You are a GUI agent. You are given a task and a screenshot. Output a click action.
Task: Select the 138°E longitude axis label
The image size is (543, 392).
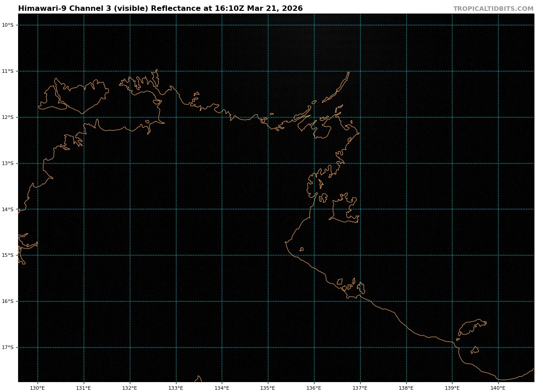[406, 388]
